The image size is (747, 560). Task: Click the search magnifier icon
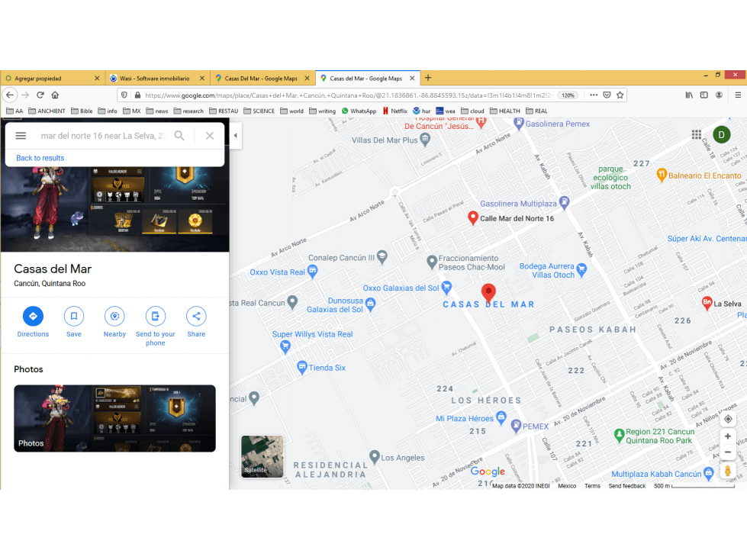pos(179,136)
